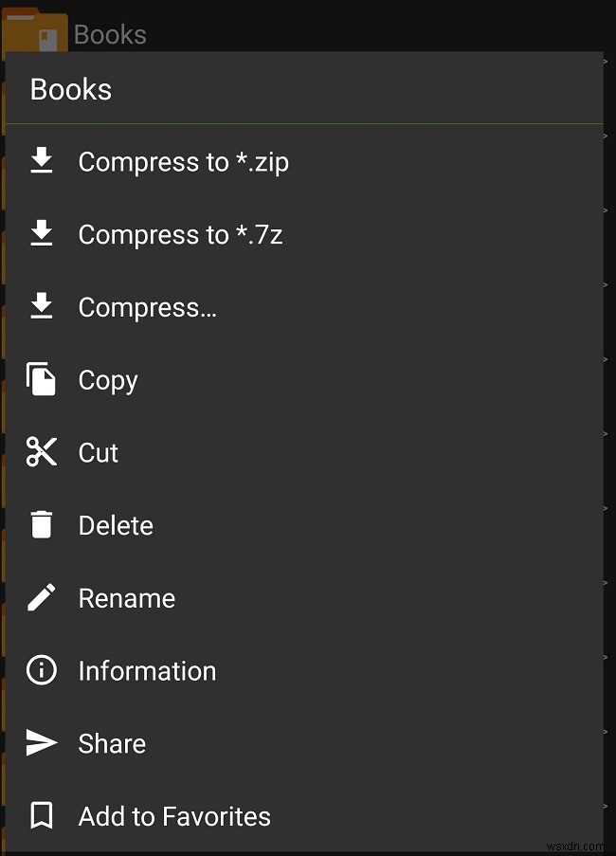Tap the Share arrow icon

pyautogui.click(x=41, y=743)
